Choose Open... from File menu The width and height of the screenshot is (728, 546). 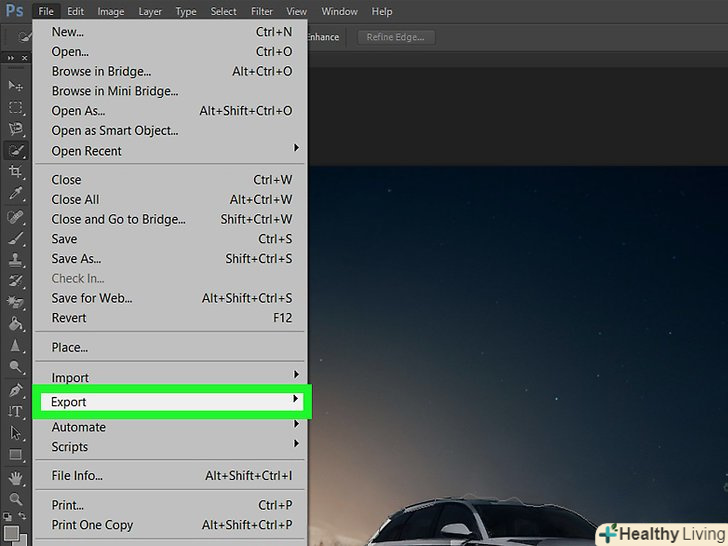(x=170, y=52)
